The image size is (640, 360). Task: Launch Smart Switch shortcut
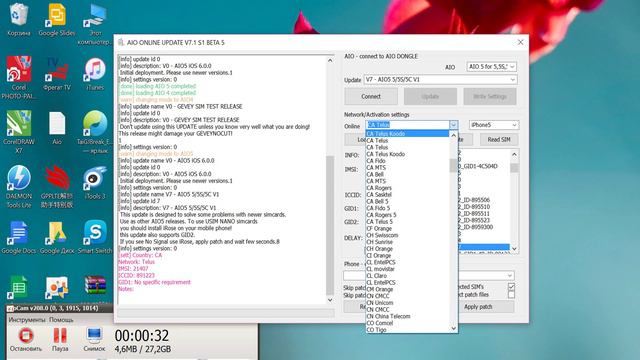(95, 237)
